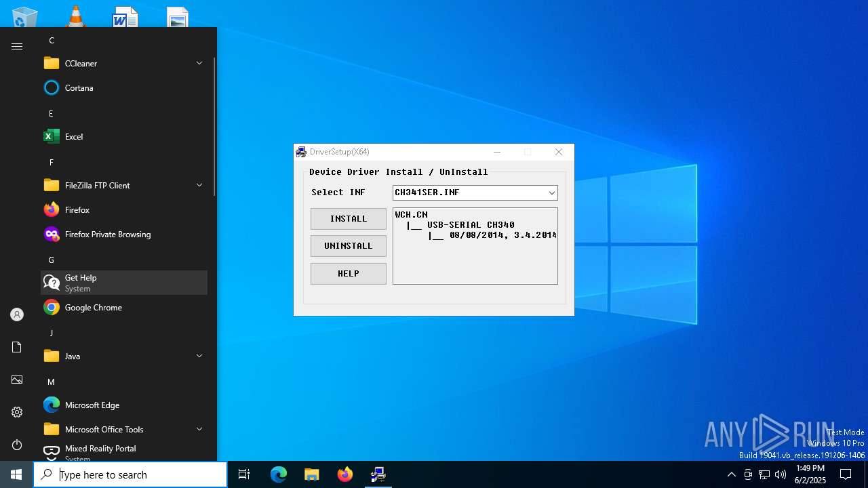Image resolution: width=868 pixels, height=488 pixels.
Task: Jump to letter M section header
Action: click(x=51, y=382)
